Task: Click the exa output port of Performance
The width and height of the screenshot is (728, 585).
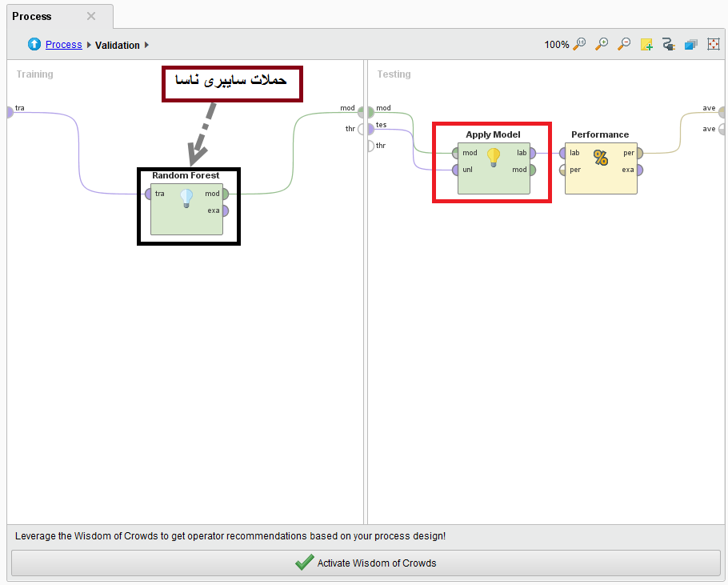Action: pyautogui.click(x=640, y=170)
